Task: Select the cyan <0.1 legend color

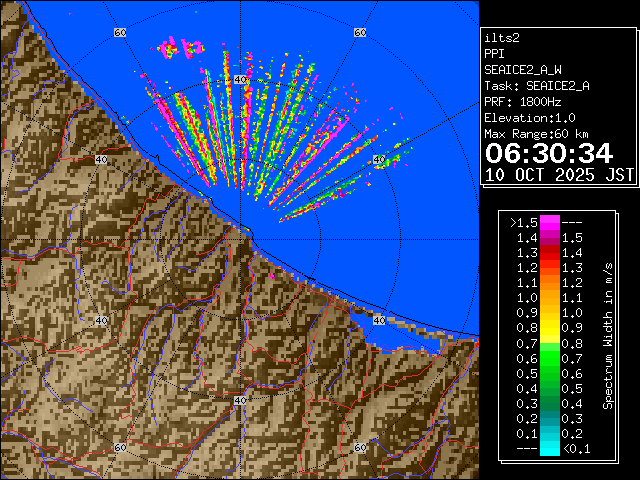Action: [549, 449]
